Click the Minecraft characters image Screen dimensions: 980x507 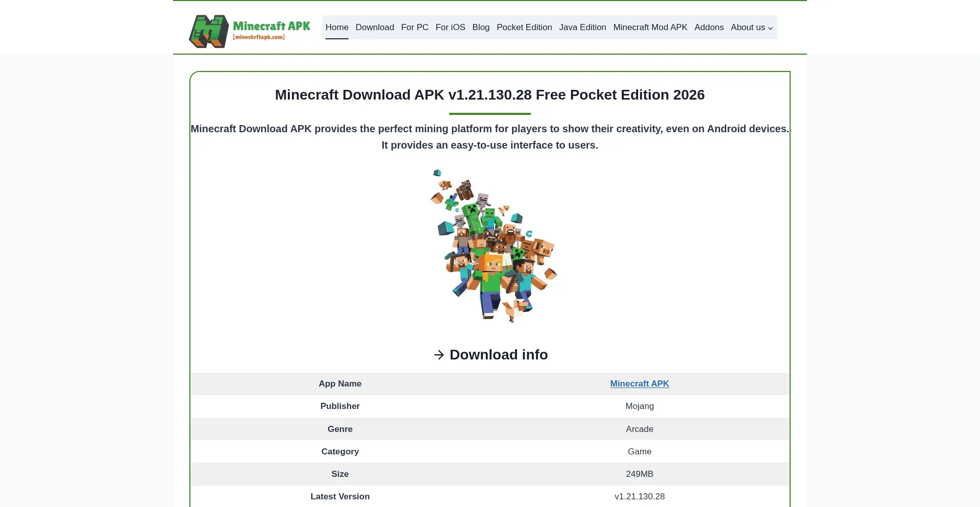493,246
